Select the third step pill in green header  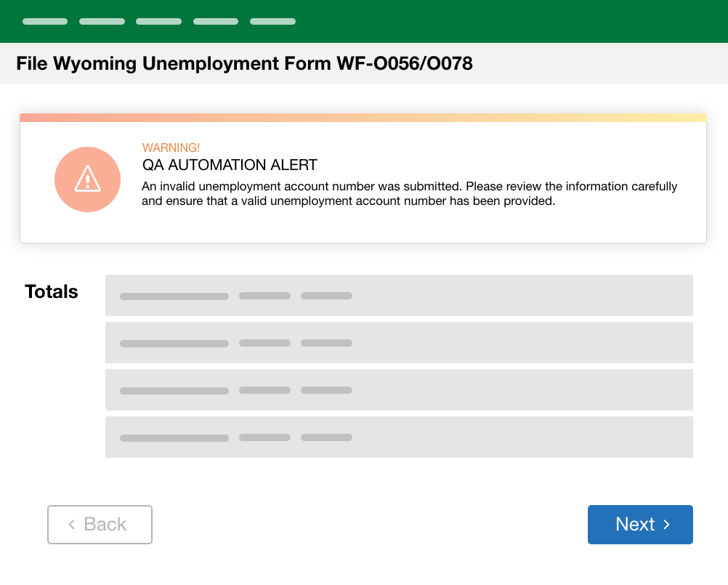(x=158, y=21)
